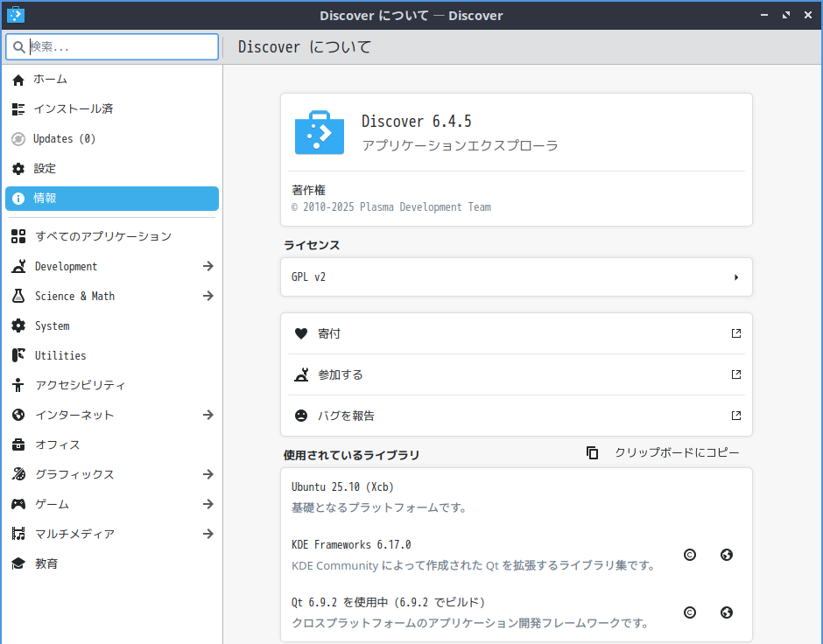Open Qt license via copyright icon
The width and height of the screenshot is (823, 644).
point(690,612)
